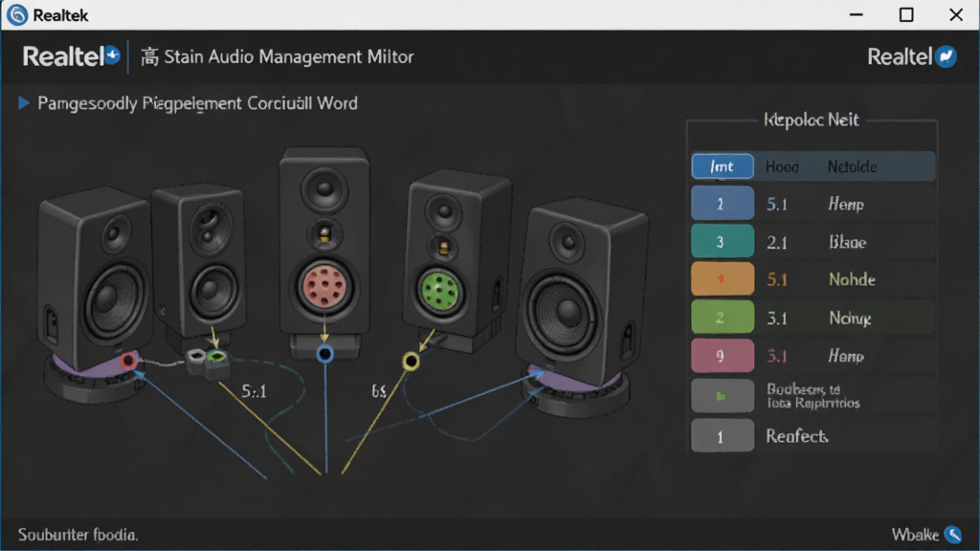
Task: Select the Hemp row with pink 5.1
Action: click(x=813, y=356)
